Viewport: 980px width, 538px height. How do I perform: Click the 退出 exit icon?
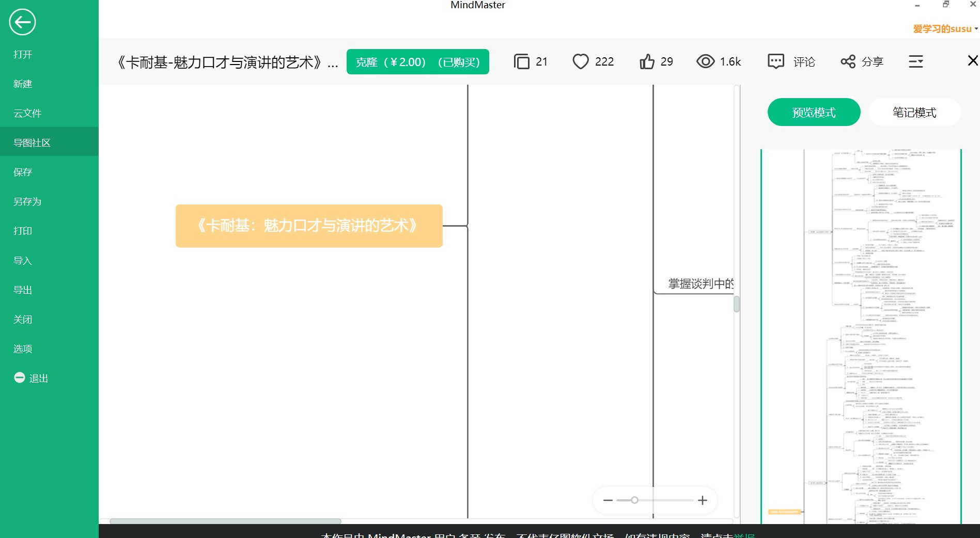(x=20, y=377)
